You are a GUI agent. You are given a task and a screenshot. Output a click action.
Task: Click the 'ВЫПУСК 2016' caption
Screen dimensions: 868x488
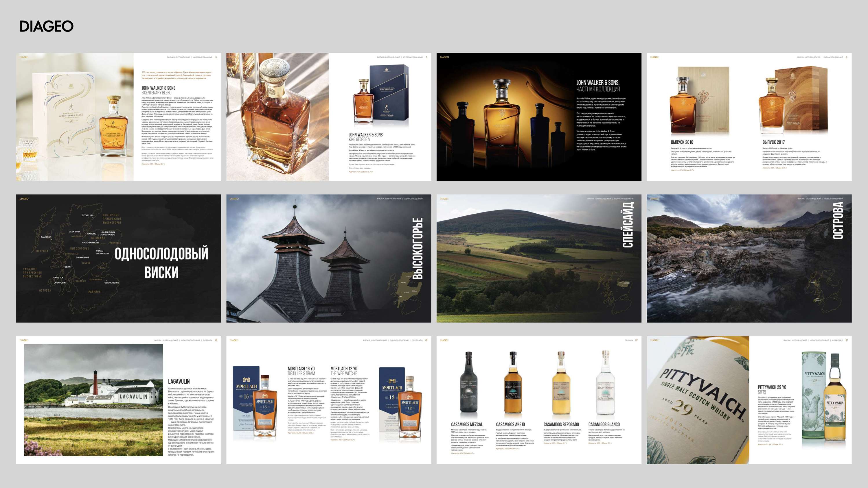click(682, 142)
